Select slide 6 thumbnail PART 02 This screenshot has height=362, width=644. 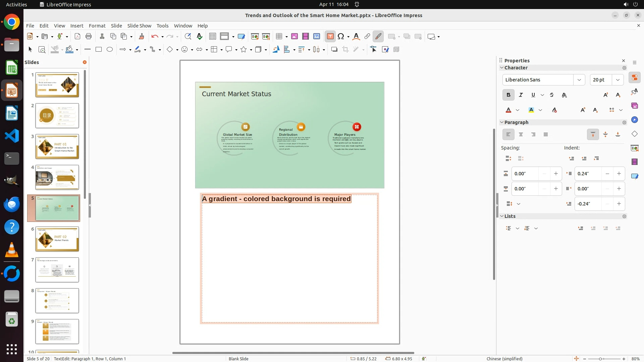tap(57, 239)
